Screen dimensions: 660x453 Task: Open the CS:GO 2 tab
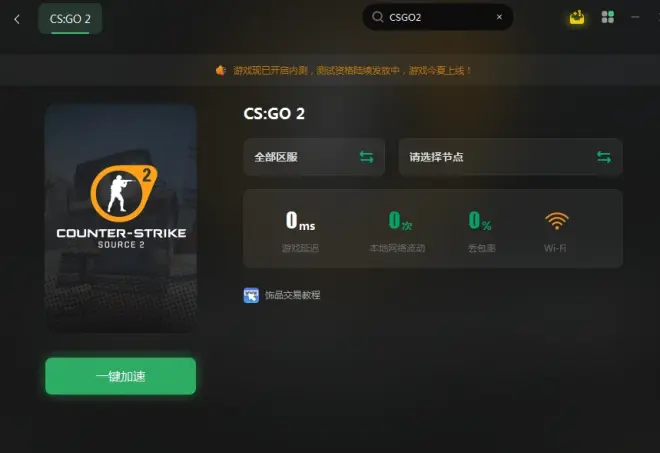click(x=70, y=19)
